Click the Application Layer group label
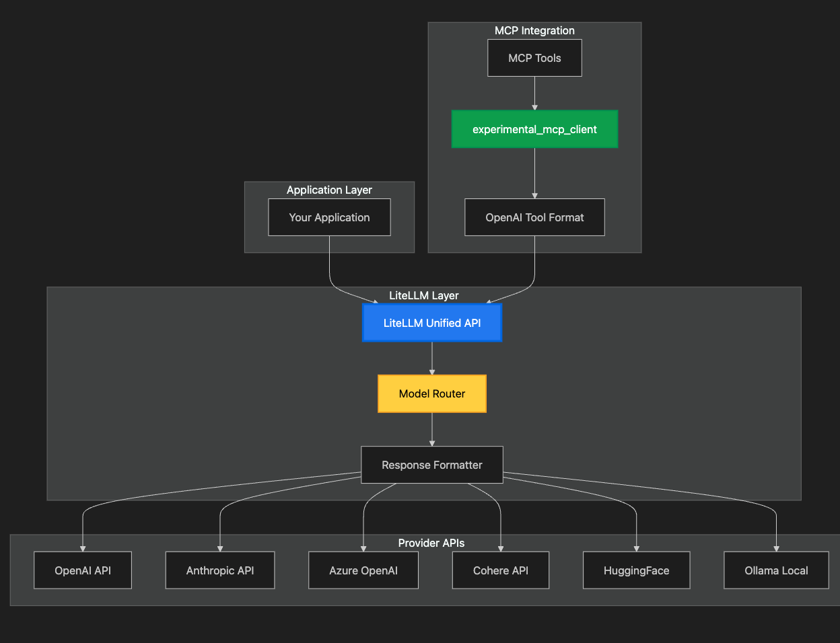Screen dimensions: 840x643 329,190
